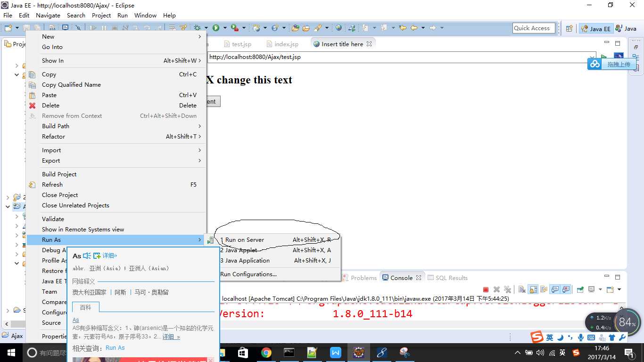Click the Run External Tools toolbar icon
644x362 pixels.
tap(235, 28)
